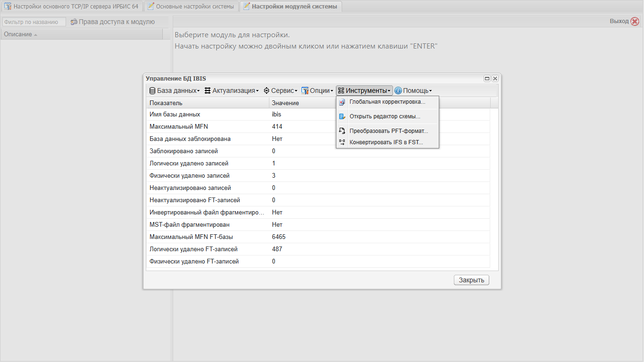
Task: Select Открыть редактор схемы menu entry
Action: click(x=387, y=116)
